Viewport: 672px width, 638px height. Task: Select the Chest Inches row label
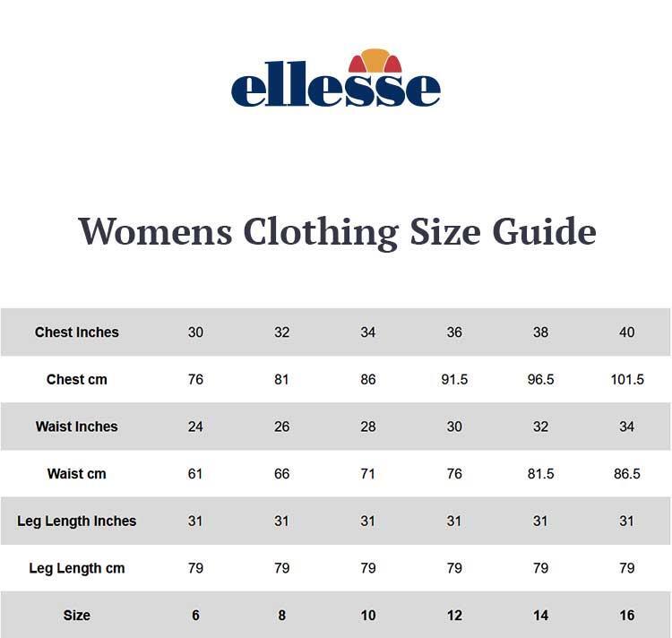[x=77, y=332]
